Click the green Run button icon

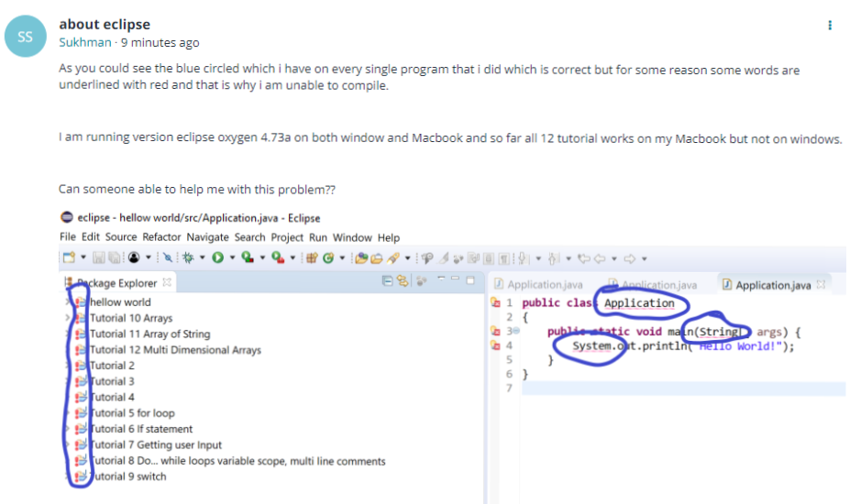click(218, 257)
